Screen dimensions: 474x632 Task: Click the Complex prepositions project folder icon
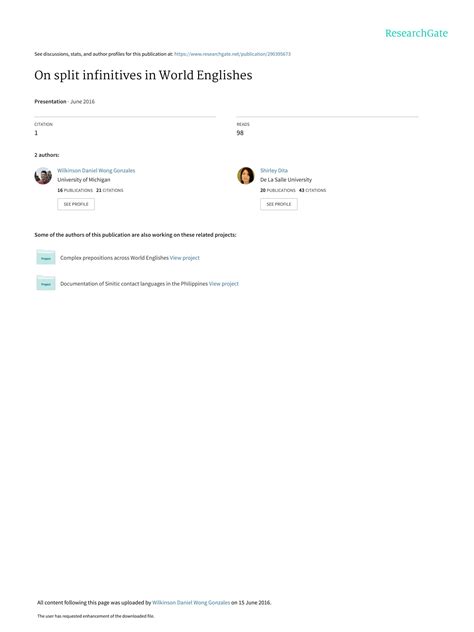[x=46, y=257]
